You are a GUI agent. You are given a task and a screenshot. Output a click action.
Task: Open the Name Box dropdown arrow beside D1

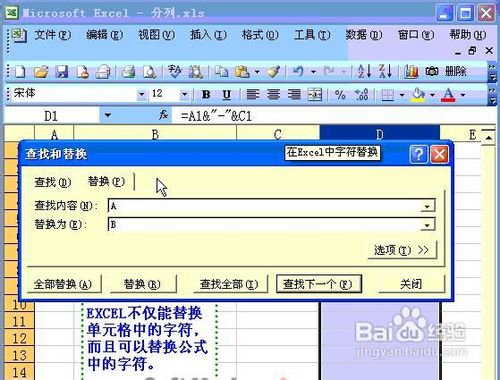107,115
